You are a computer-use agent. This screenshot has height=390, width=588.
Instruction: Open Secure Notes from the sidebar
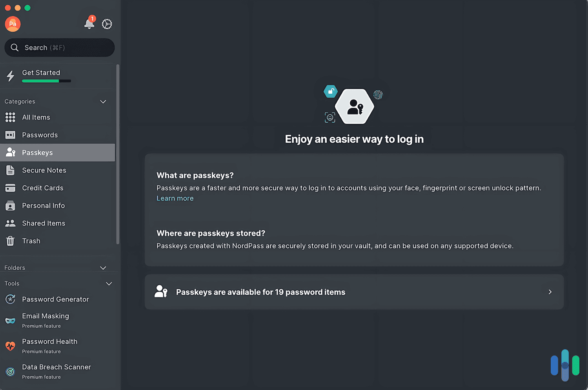click(x=44, y=170)
